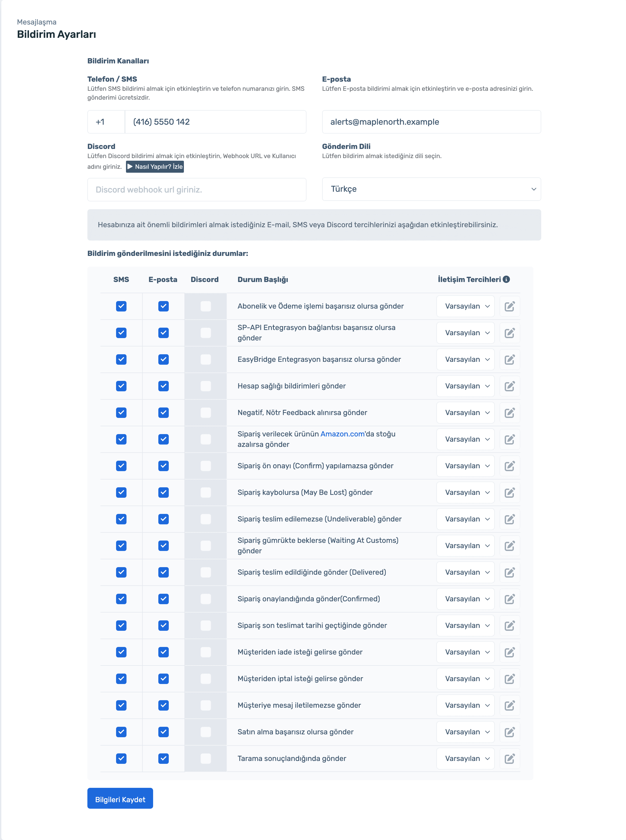Open Varsayılan dropdown for Amazon.com stoğu row
The height and width of the screenshot is (840, 626).
[x=465, y=439]
